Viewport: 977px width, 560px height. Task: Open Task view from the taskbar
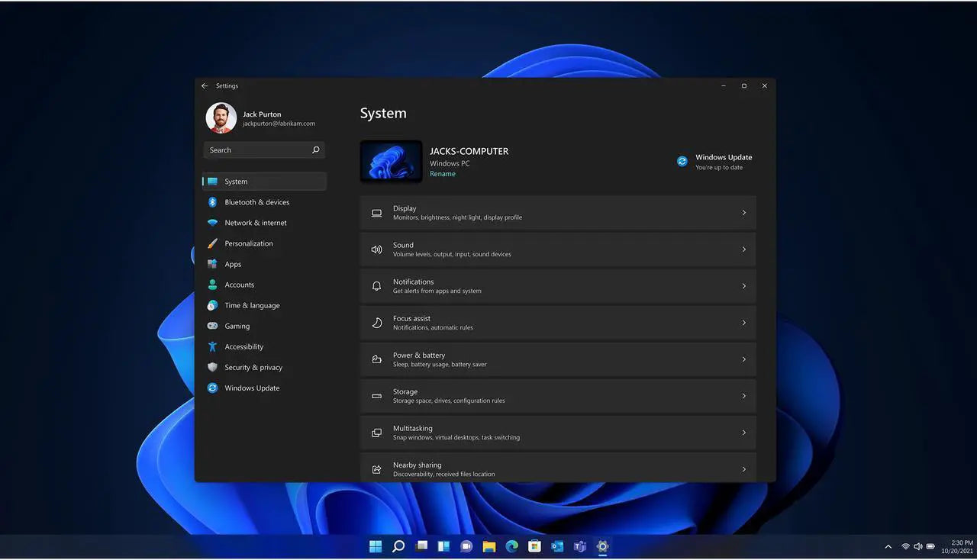(421, 546)
